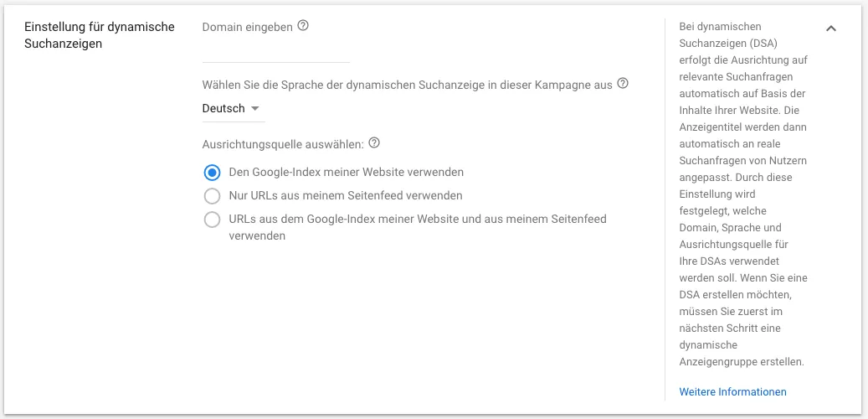Click the Ausrichtungsquelle auswählen label

[284, 144]
